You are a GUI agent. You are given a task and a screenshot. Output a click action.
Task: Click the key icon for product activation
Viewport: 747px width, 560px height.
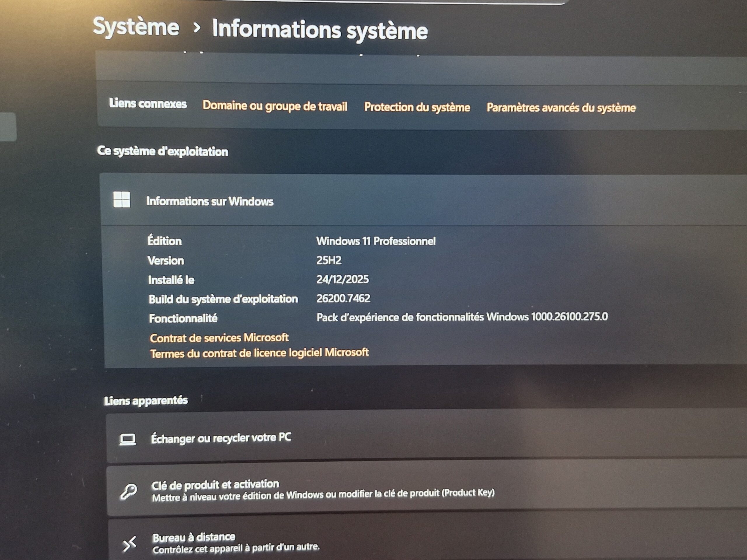pyautogui.click(x=129, y=491)
